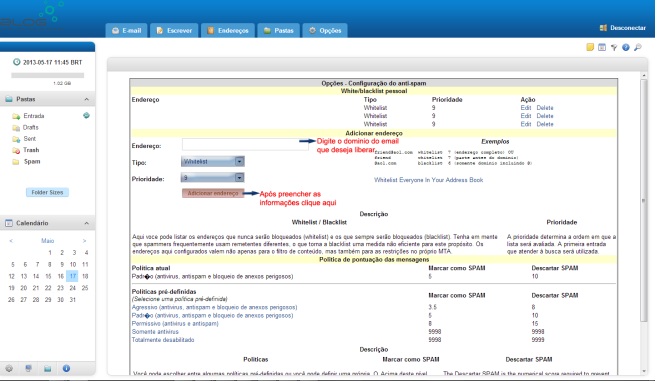658x383 pixels.
Task: Collapse the Calendário sidebar panel
Action: pos(86,223)
